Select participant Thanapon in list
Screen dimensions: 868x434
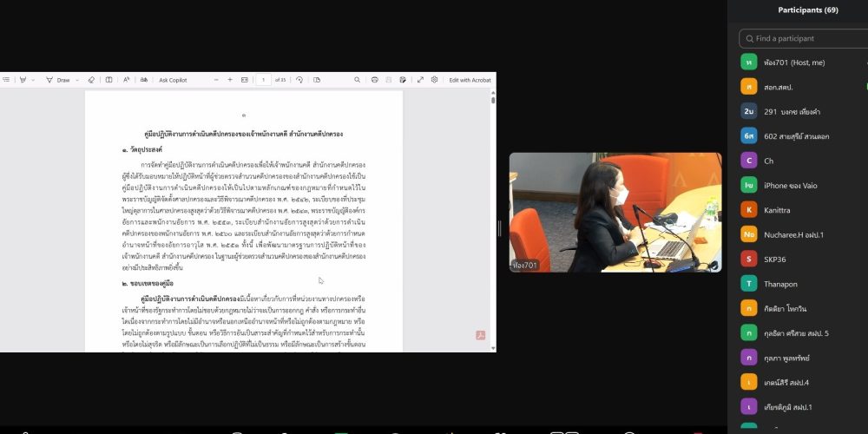click(x=783, y=283)
